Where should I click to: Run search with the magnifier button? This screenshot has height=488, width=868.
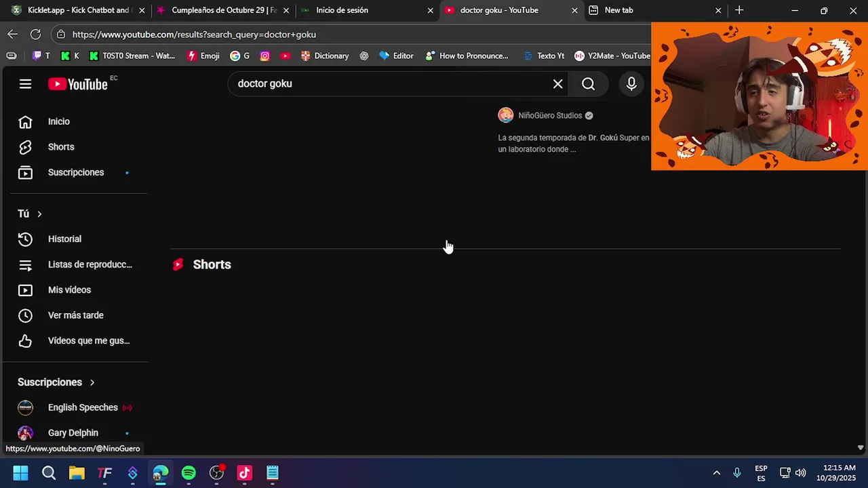coord(588,84)
